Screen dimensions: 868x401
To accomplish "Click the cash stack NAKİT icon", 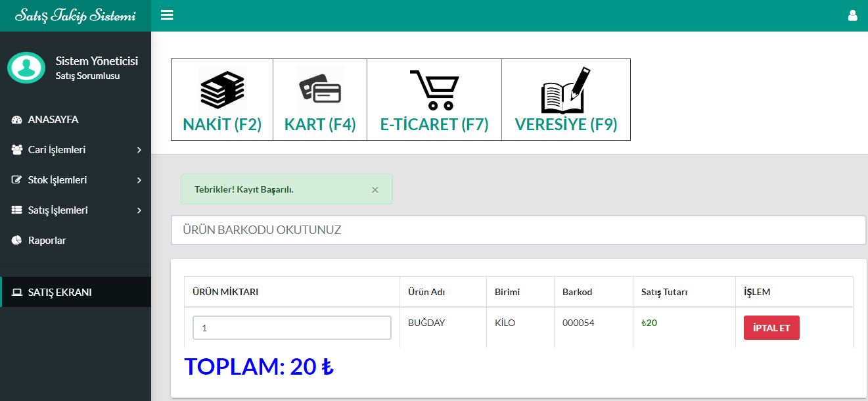I will point(221,89).
